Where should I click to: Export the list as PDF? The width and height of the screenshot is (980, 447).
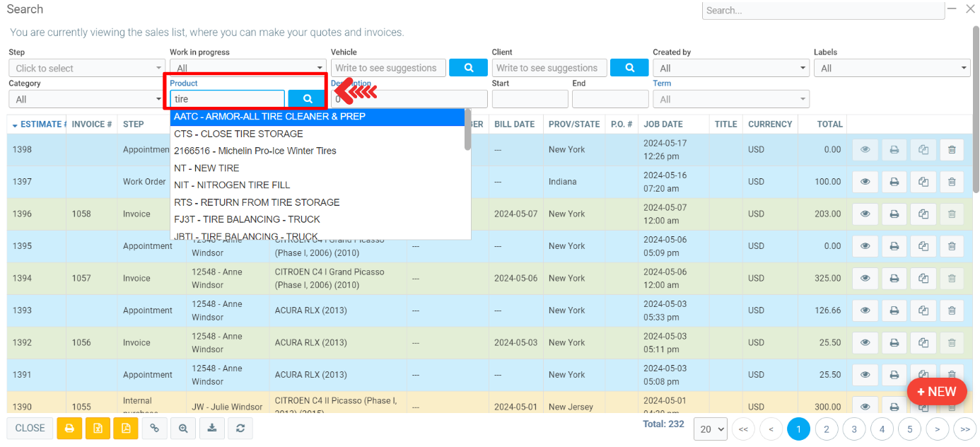(x=126, y=428)
